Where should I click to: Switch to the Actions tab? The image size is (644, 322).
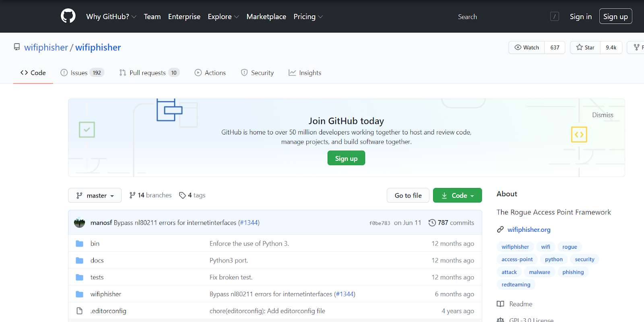coord(210,73)
